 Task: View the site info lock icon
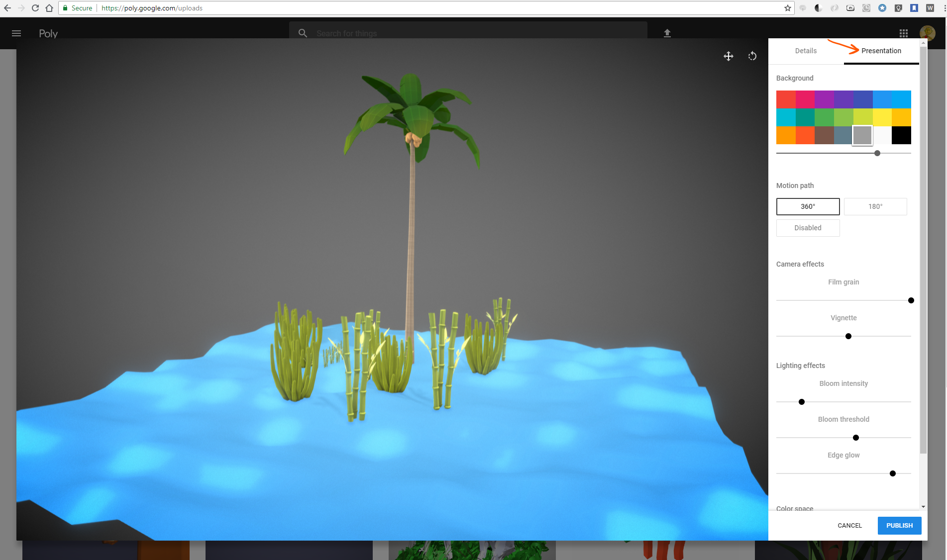click(x=65, y=8)
